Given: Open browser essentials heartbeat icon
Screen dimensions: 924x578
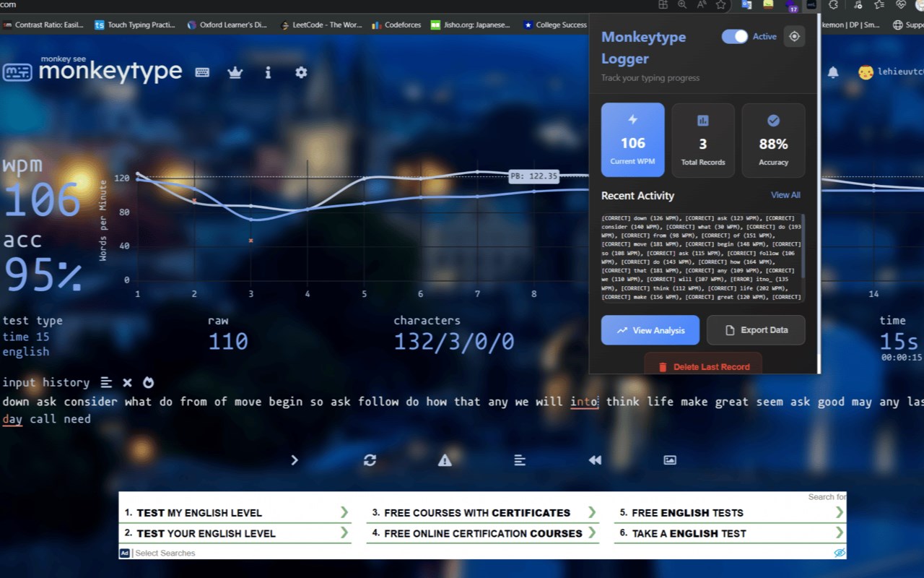Looking at the screenshot, I should click(x=901, y=4).
